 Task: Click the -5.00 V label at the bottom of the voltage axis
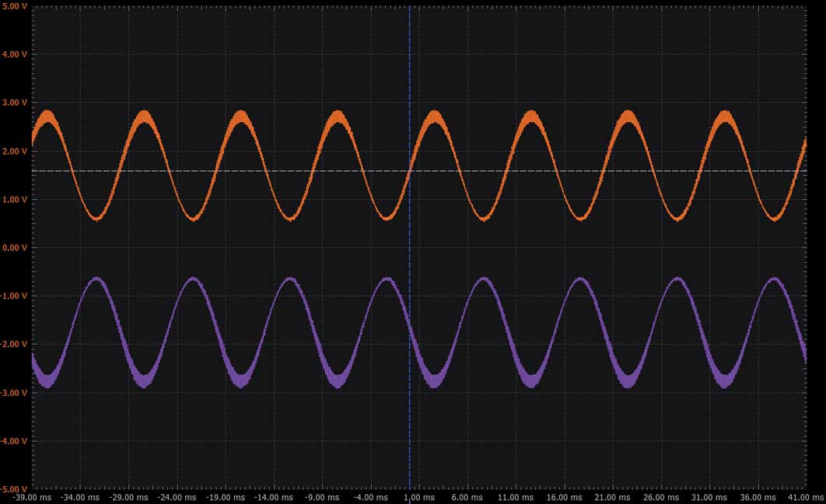[14, 488]
